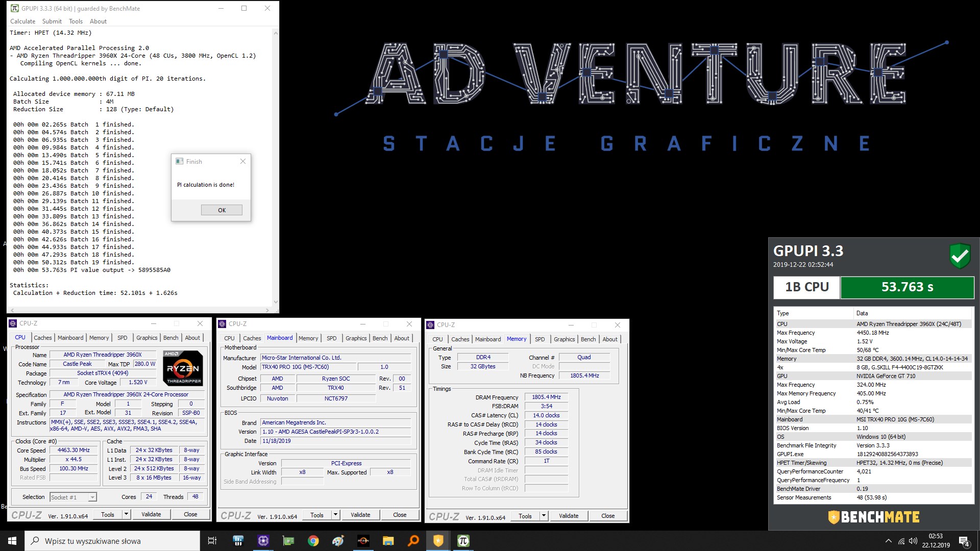Open the Windows Start menu

pyautogui.click(x=12, y=541)
